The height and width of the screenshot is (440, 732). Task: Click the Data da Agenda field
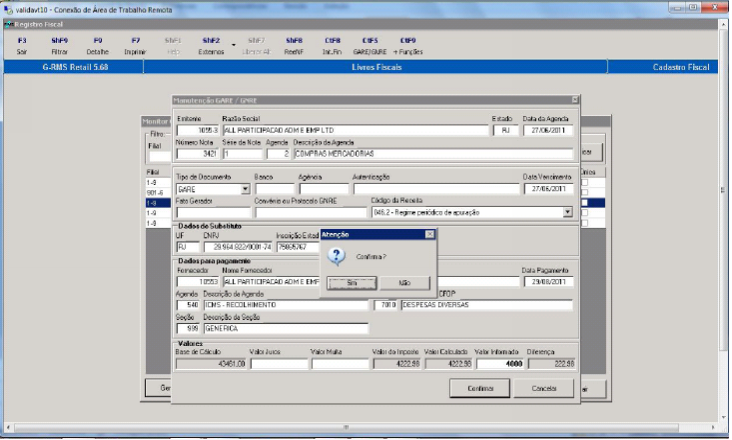548,130
